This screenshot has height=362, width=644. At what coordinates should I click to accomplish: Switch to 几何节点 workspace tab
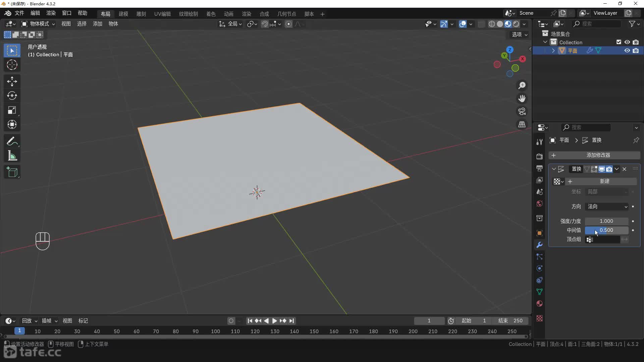click(286, 14)
